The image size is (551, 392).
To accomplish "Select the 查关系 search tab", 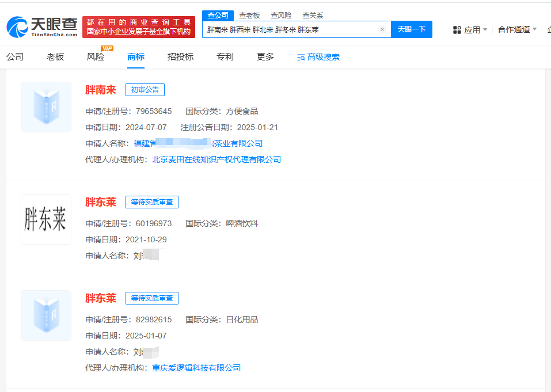I will 313,16.
